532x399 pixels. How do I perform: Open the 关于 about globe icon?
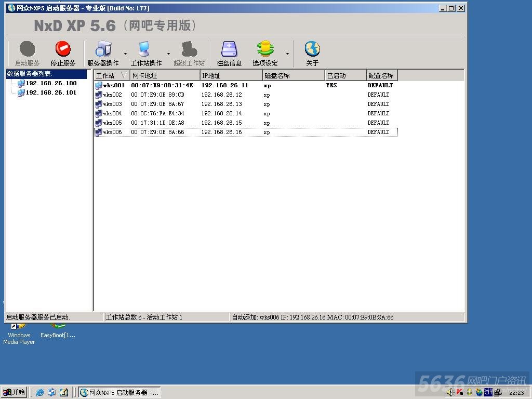pyautogui.click(x=312, y=49)
